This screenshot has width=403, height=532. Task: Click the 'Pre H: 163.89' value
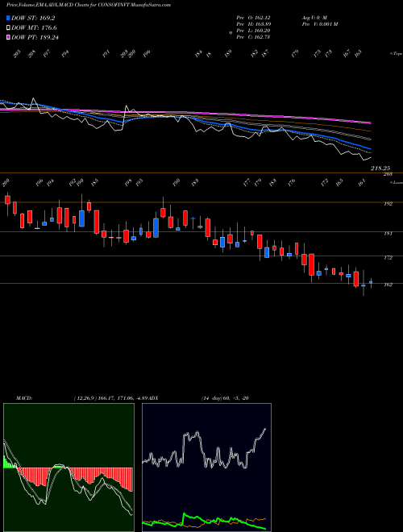(253, 24)
